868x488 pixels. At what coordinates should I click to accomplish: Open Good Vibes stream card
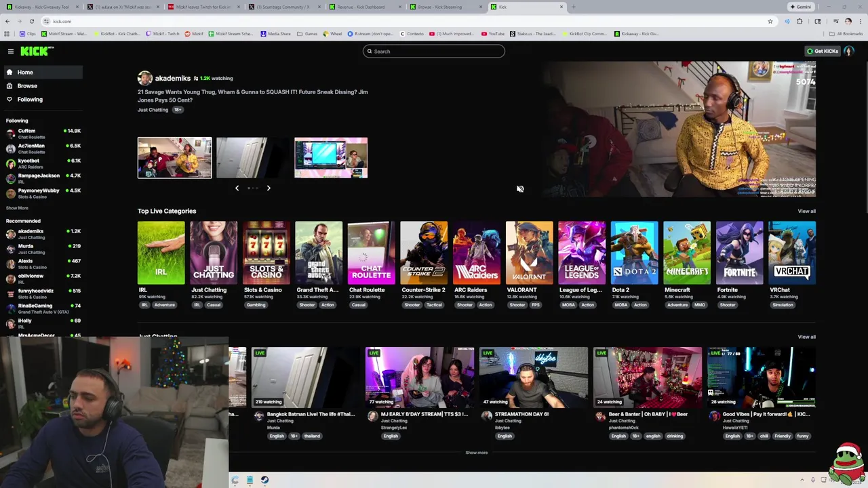point(762,378)
